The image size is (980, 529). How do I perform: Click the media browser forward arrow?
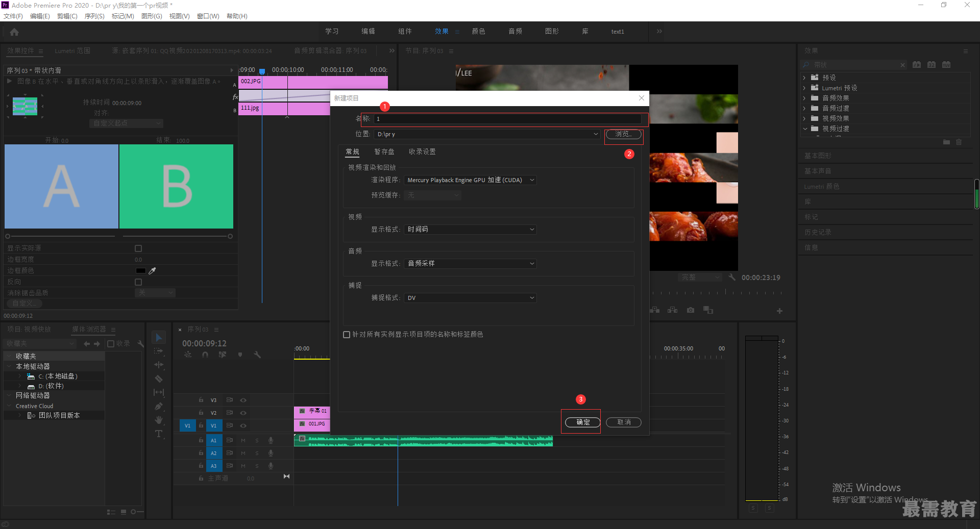click(97, 344)
